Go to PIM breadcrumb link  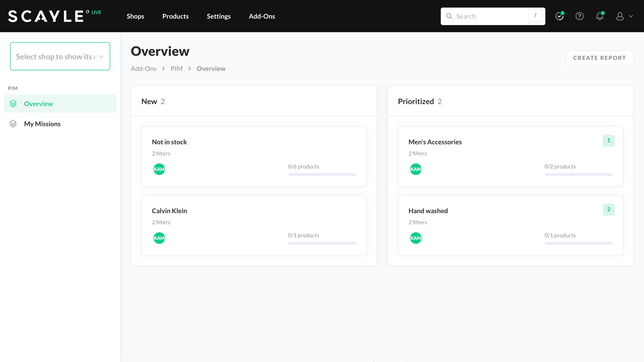(x=176, y=69)
